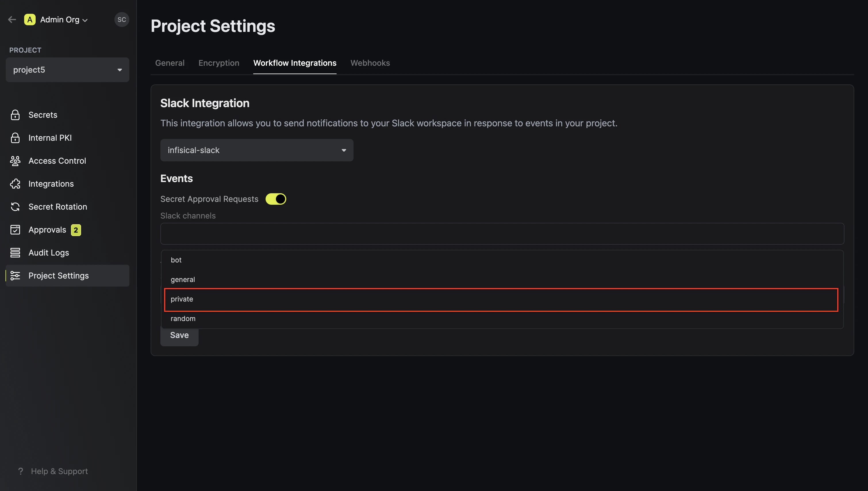Screen dimensions: 868x491
Task: Select random channel option
Action: (502, 319)
